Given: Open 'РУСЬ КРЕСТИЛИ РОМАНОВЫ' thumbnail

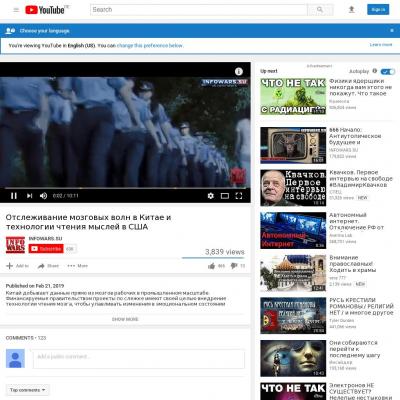Looking at the screenshot, I should tap(293, 316).
